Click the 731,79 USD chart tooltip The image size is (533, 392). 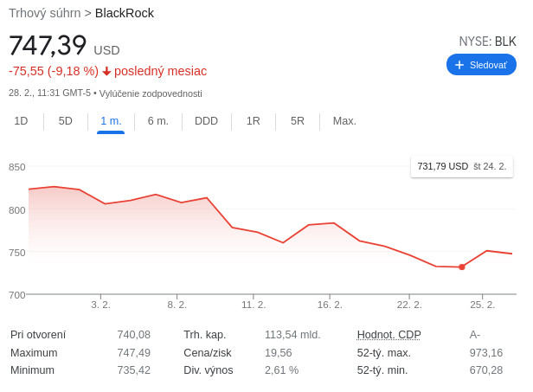[x=461, y=166]
